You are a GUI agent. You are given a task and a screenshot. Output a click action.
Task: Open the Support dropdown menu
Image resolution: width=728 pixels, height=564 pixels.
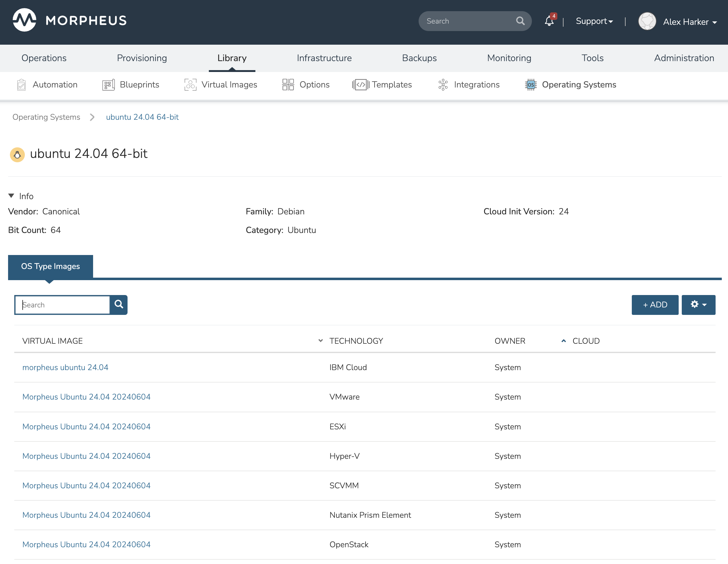[594, 21]
